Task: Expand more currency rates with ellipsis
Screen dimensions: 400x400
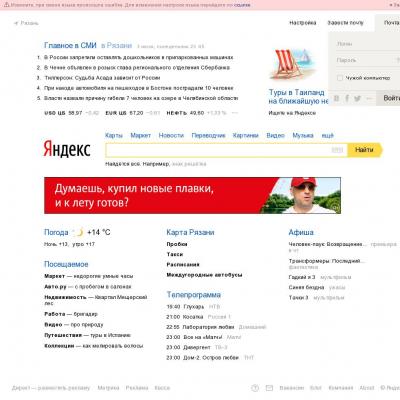Action: 235,113
